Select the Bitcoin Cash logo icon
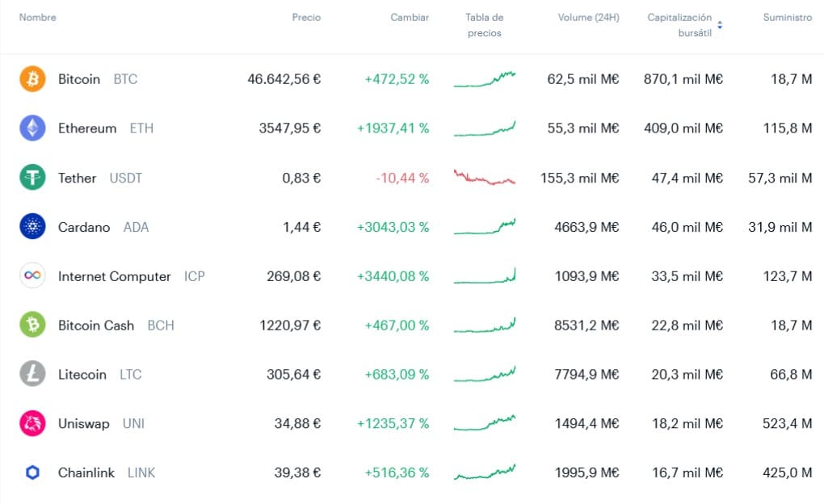Image resolution: width=824 pixels, height=504 pixels. tap(32, 325)
